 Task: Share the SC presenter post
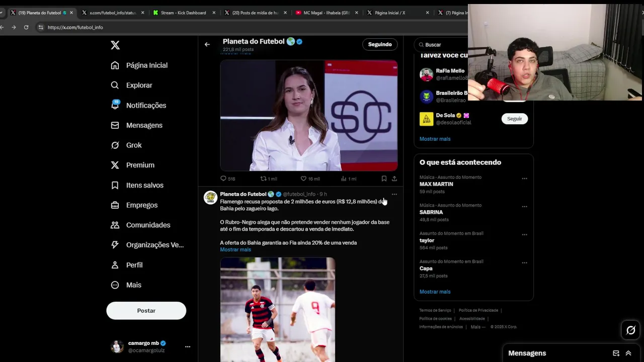[x=394, y=178]
